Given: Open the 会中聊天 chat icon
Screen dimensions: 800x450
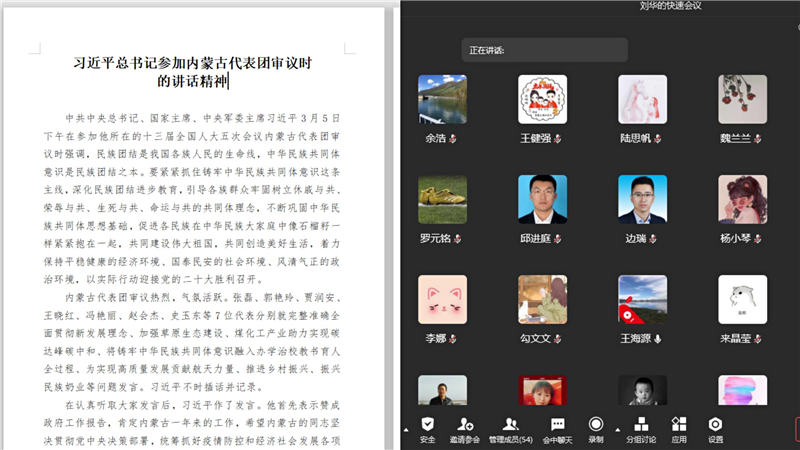Looking at the screenshot, I should pyautogui.click(x=558, y=424).
